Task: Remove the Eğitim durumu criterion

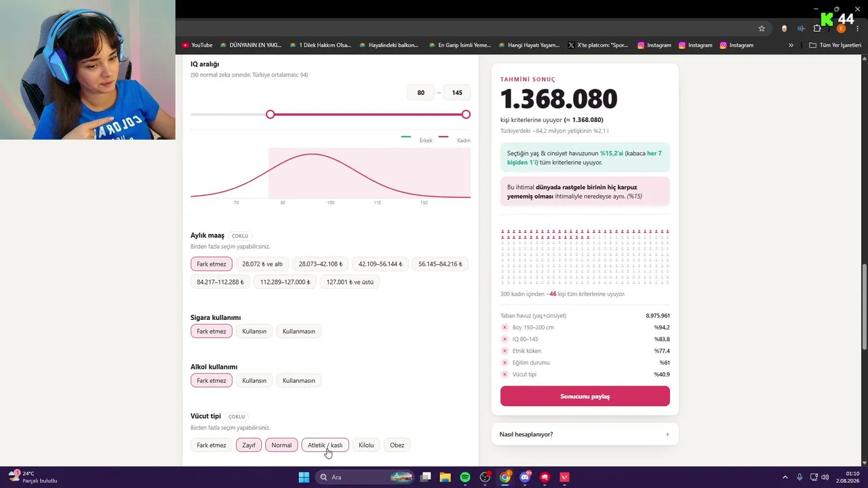Action: tap(505, 363)
